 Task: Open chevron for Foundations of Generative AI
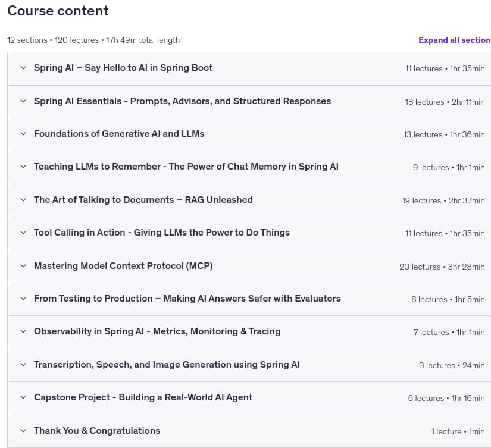[23, 134]
